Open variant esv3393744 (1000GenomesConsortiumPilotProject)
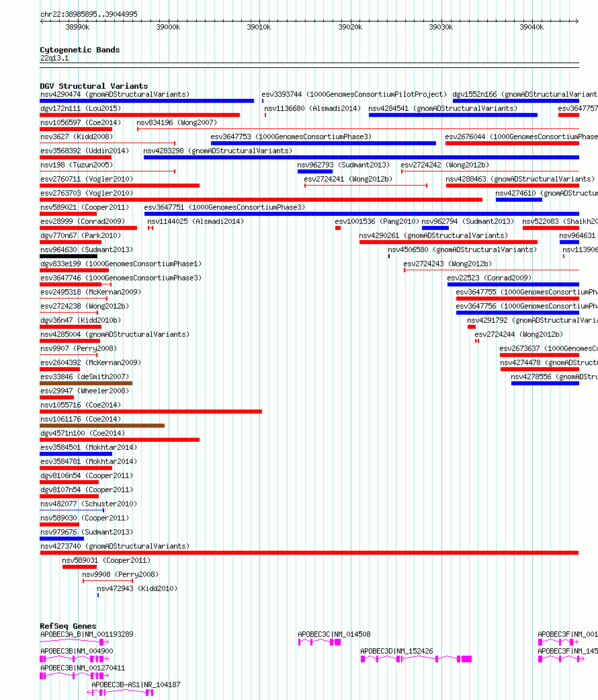Image resolution: width=598 pixels, height=700 pixels. 354,94
